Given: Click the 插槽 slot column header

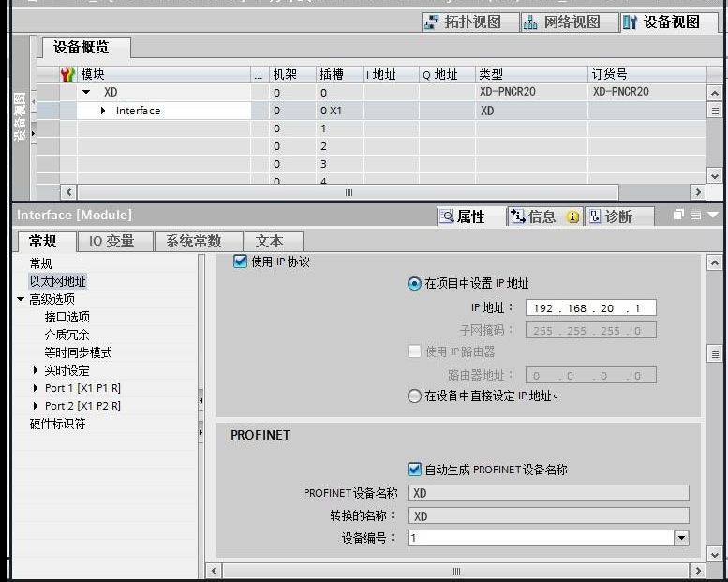Looking at the screenshot, I should point(339,74).
